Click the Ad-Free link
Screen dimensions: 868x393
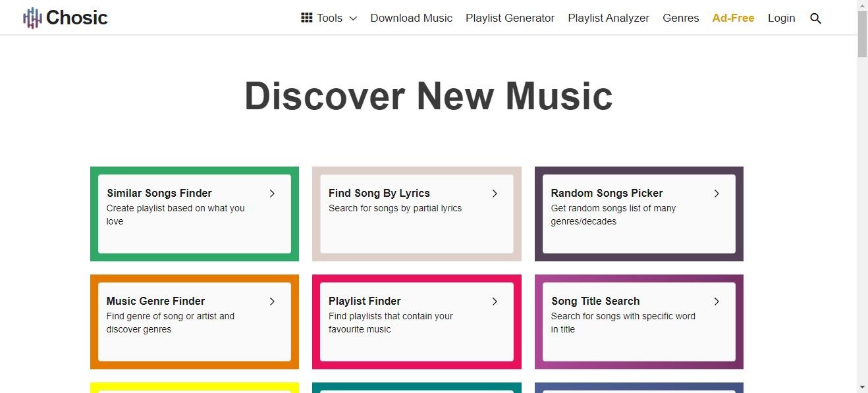(x=733, y=18)
